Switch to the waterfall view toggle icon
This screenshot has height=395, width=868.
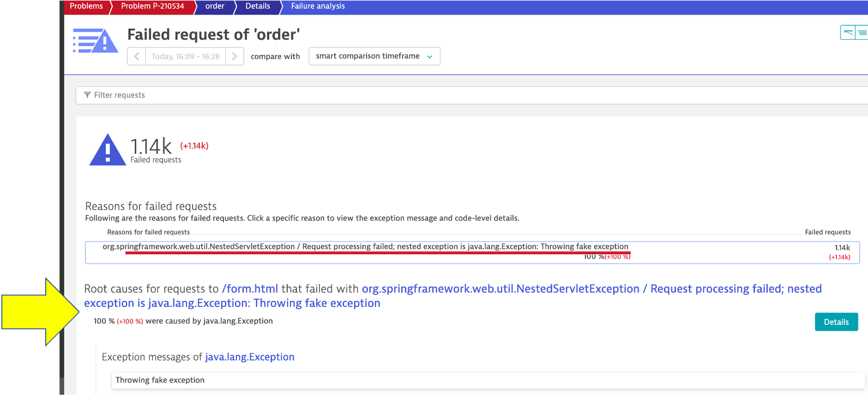click(848, 32)
